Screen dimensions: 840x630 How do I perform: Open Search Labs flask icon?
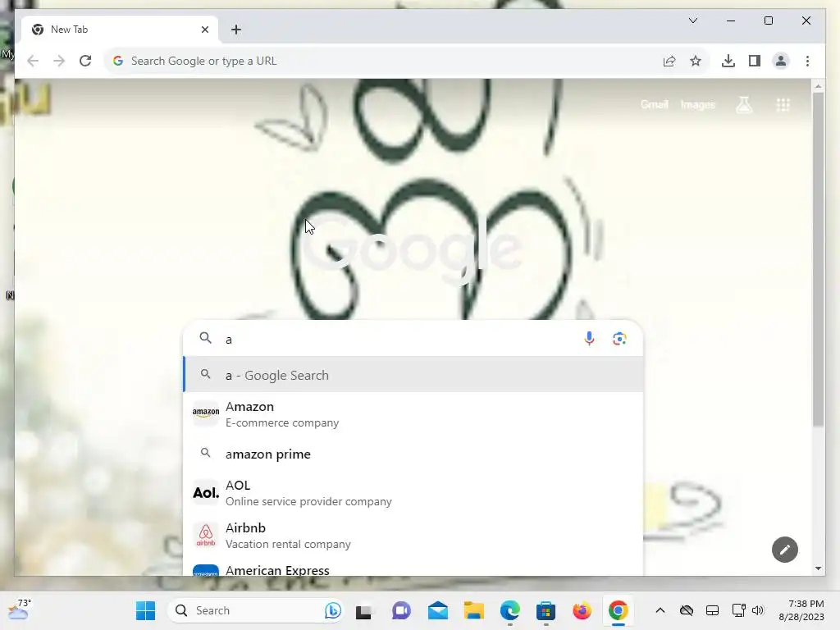point(743,104)
